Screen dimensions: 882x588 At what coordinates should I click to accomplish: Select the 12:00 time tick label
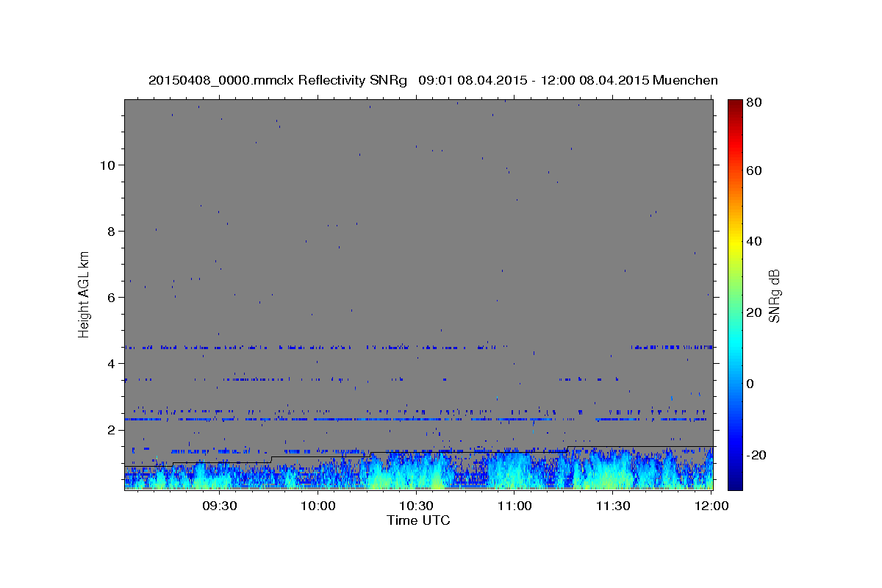point(711,506)
